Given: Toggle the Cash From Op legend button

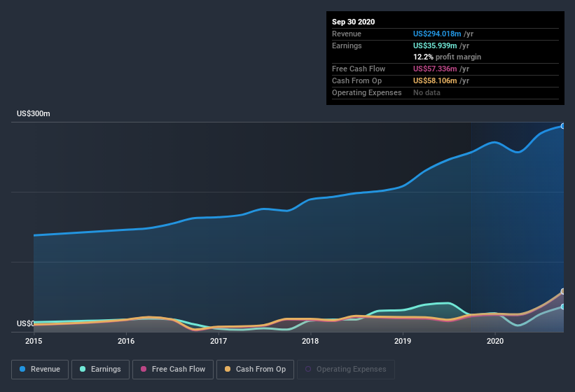Looking at the screenshot, I should click(255, 370).
